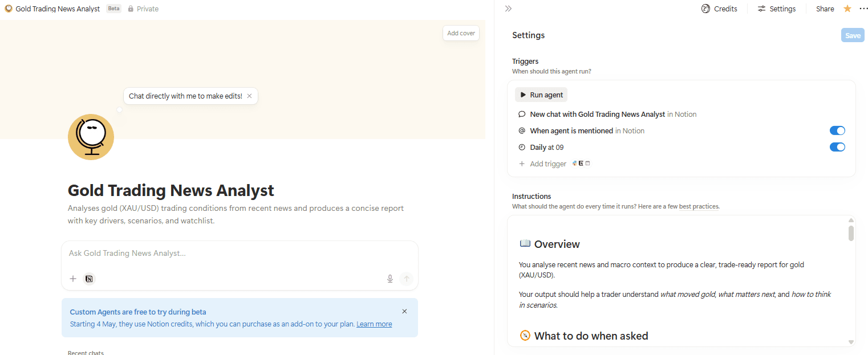Toggle the 'Daily at 09' trigger switch
Viewport: 868px width, 355px height.
tap(837, 147)
